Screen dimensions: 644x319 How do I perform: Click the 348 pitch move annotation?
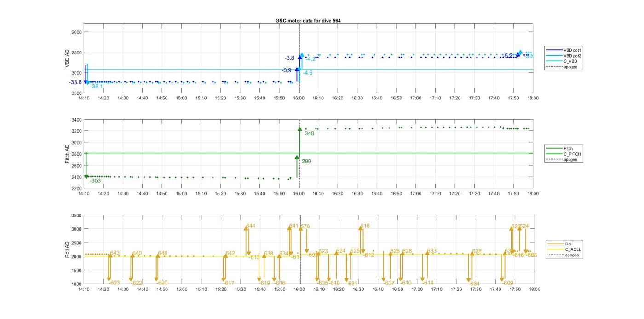(309, 133)
